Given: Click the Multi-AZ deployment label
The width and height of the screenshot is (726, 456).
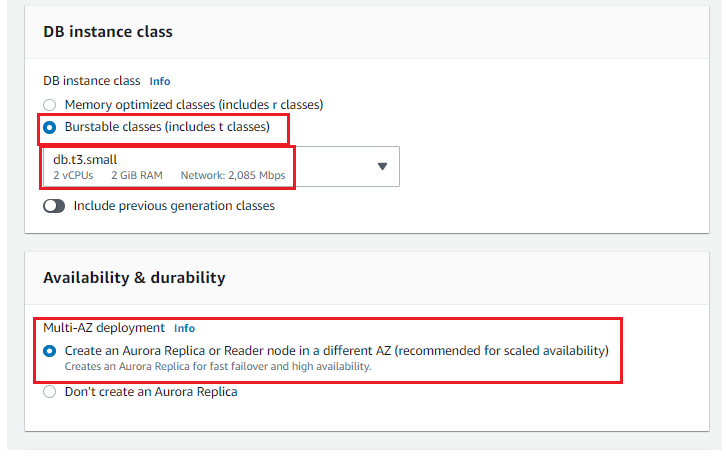Looking at the screenshot, I should click(104, 328).
